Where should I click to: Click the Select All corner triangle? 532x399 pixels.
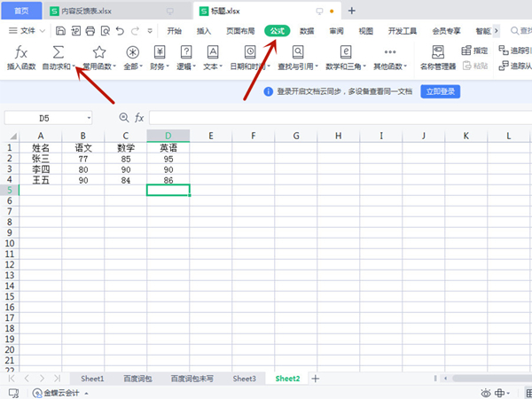[13, 136]
